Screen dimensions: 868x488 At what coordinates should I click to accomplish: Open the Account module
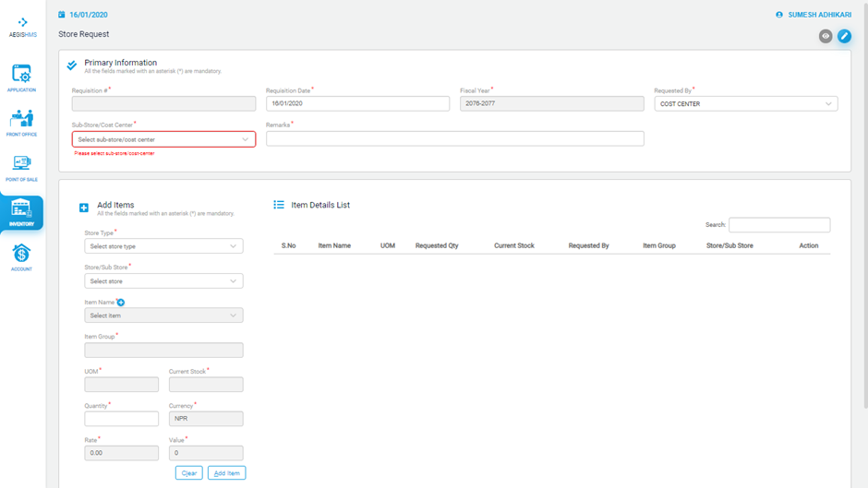21,257
